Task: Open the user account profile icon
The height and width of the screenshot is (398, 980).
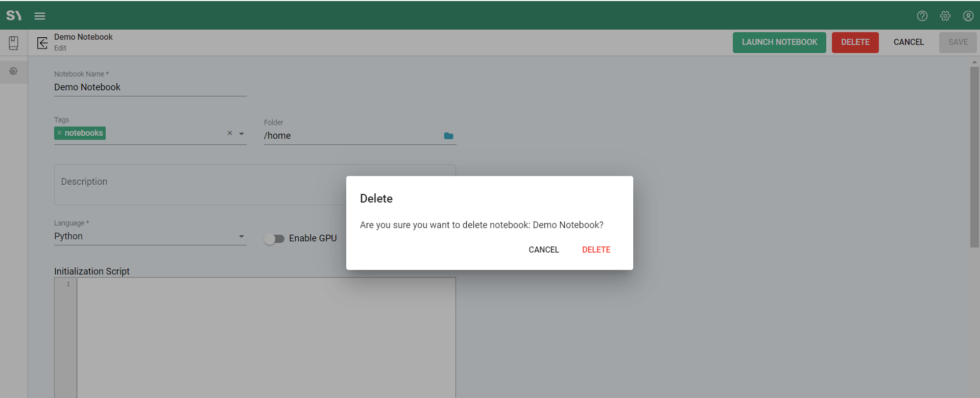Action: (x=968, y=16)
